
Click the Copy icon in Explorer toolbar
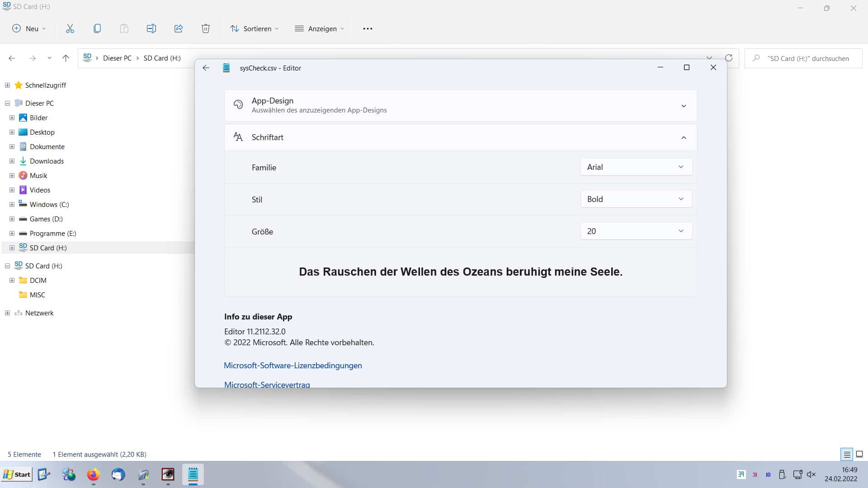[x=97, y=28]
